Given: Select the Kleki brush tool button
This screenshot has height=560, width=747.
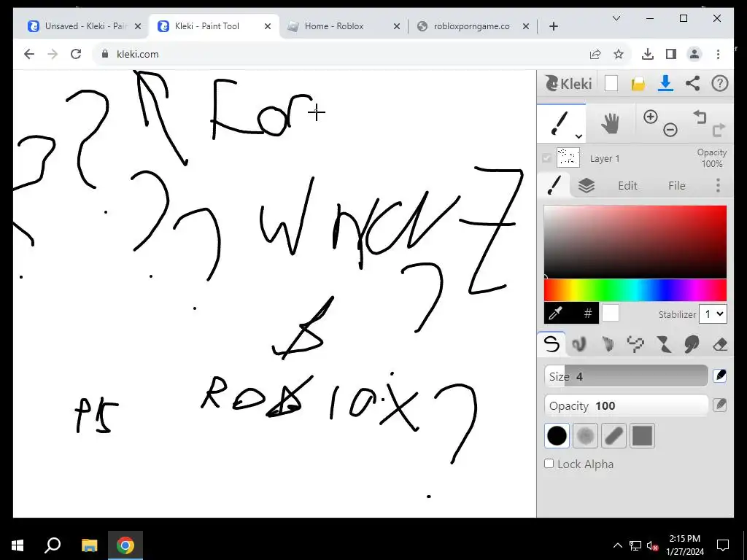Looking at the screenshot, I should click(x=561, y=124).
